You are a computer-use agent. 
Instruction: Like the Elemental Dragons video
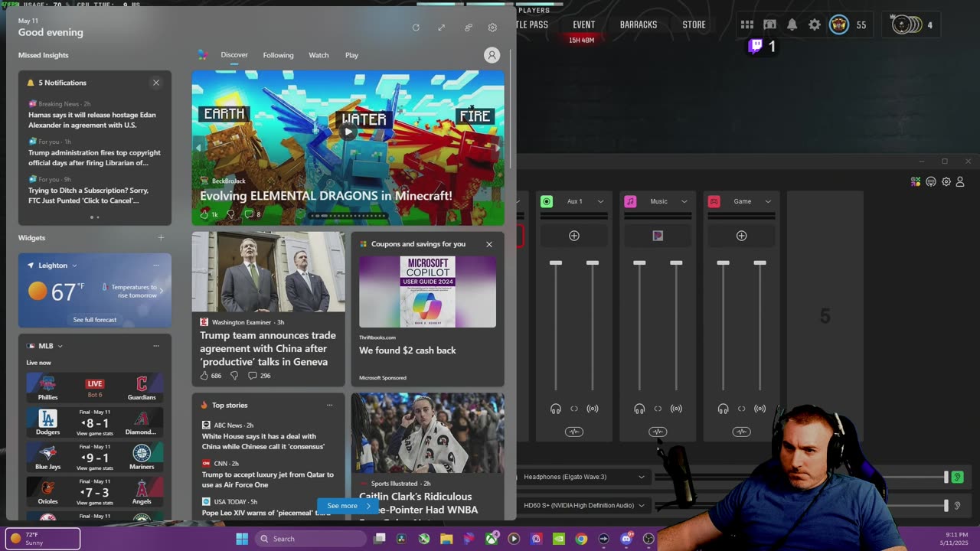point(204,214)
